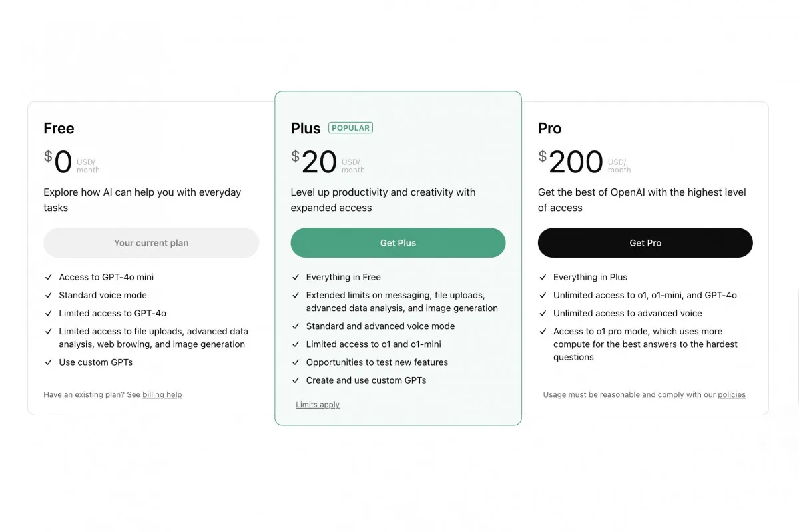
Task: Click the checkmark beside 'Create and use custom GPTs'
Action: 295,380
